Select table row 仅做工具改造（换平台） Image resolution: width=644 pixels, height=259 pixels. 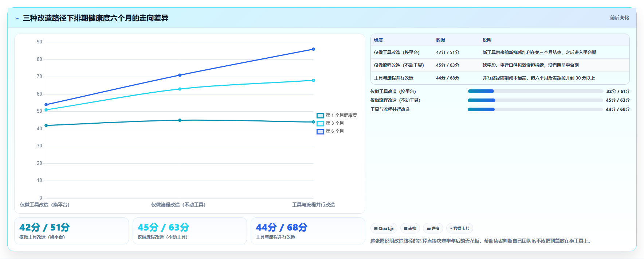click(x=500, y=53)
